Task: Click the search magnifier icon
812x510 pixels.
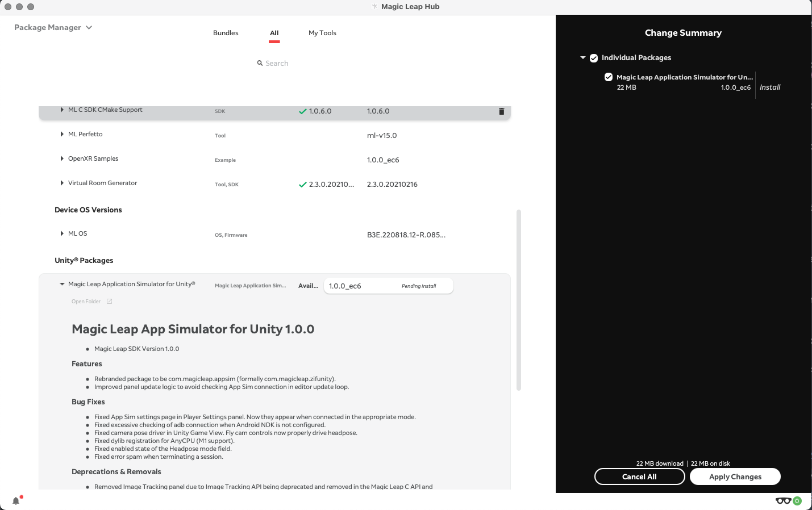Action: coord(260,64)
